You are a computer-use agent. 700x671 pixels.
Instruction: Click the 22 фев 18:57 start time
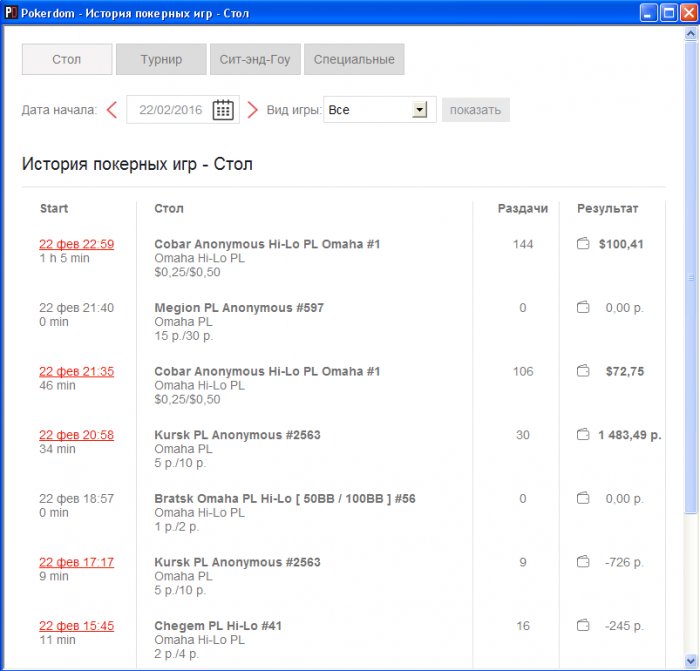coord(76,499)
